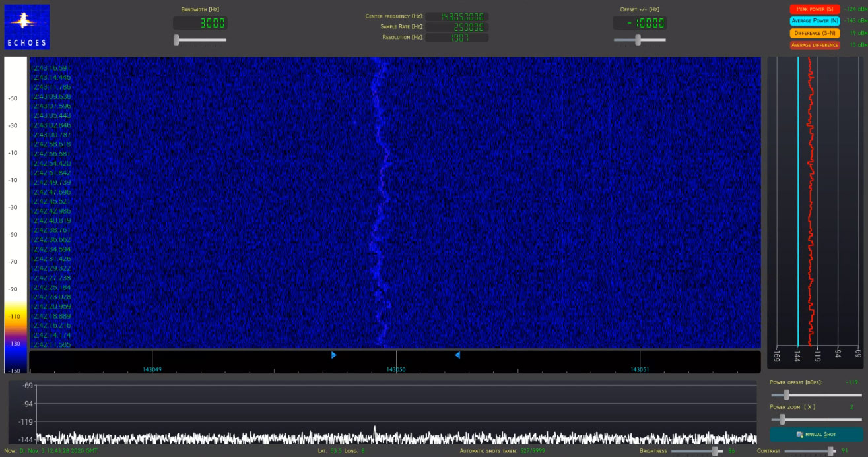868x457 pixels.
Task: Click the Offset display showing -10000
Action: pos(640,23)
